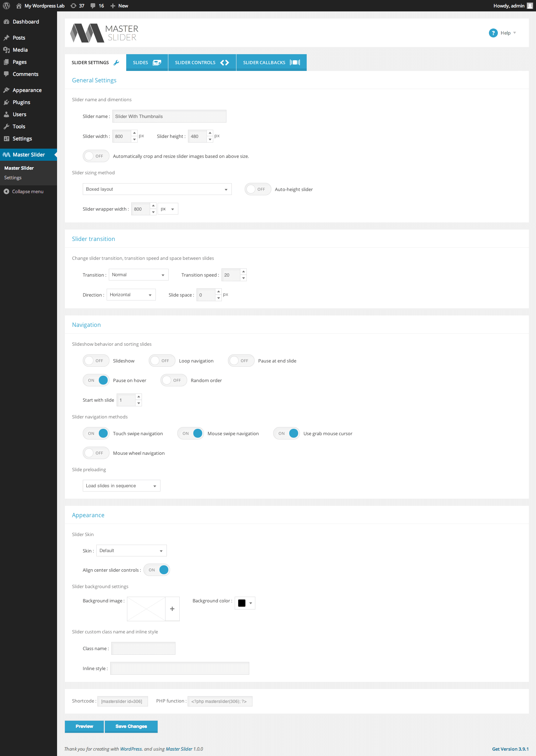Click the Tools wrench icon in sidebar

(x=6, y=127)
